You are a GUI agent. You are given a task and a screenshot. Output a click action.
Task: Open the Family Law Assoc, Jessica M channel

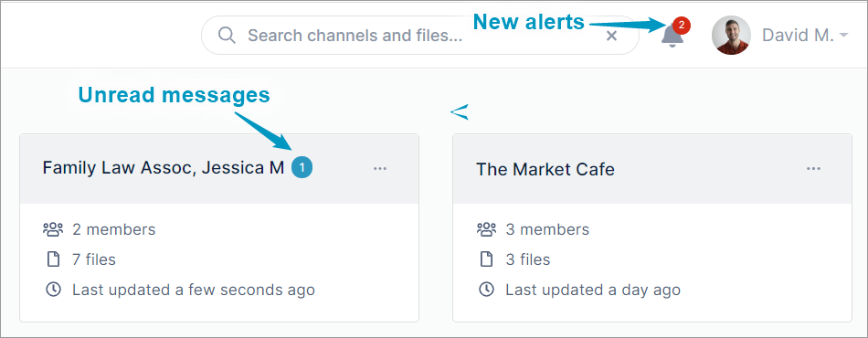click(164, 167)
